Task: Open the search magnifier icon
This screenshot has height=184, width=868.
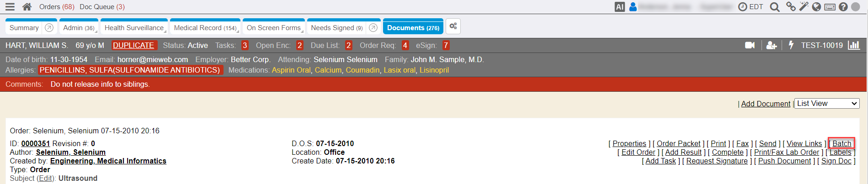Action: click(775, 7)
